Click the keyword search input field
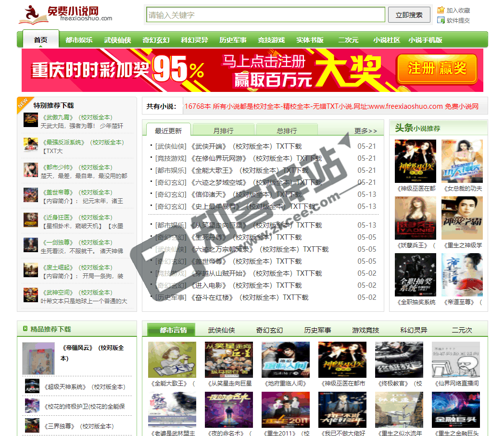This screenshot has width=504, height=436. 265,14
